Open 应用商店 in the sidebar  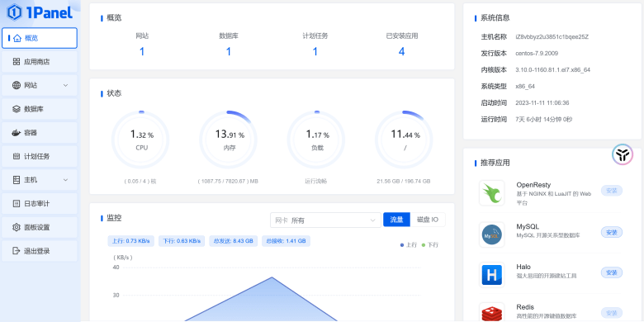click(40, 62)
